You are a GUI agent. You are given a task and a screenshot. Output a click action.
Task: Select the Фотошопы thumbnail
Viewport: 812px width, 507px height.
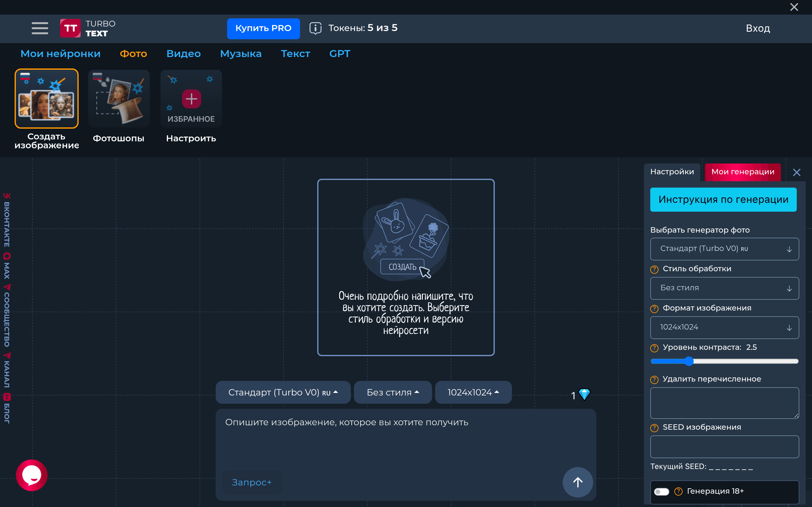[x=119, y=98]
